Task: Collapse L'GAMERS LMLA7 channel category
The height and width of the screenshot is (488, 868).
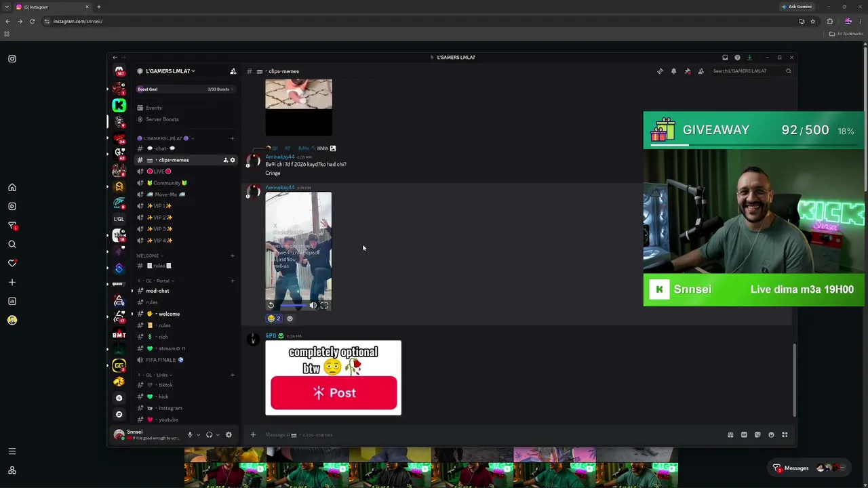Action: pyautogui.click(x=166, y=138)
